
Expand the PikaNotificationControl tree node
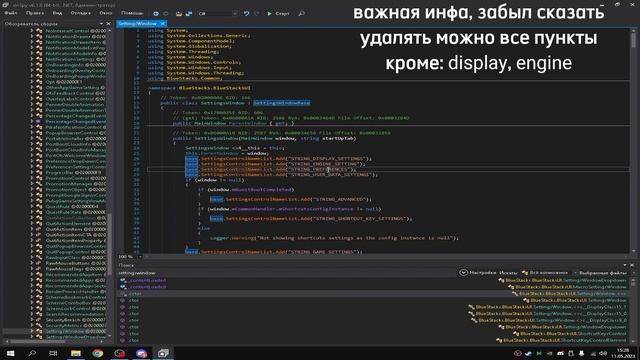pyautogui.click(x=32, y=127)
